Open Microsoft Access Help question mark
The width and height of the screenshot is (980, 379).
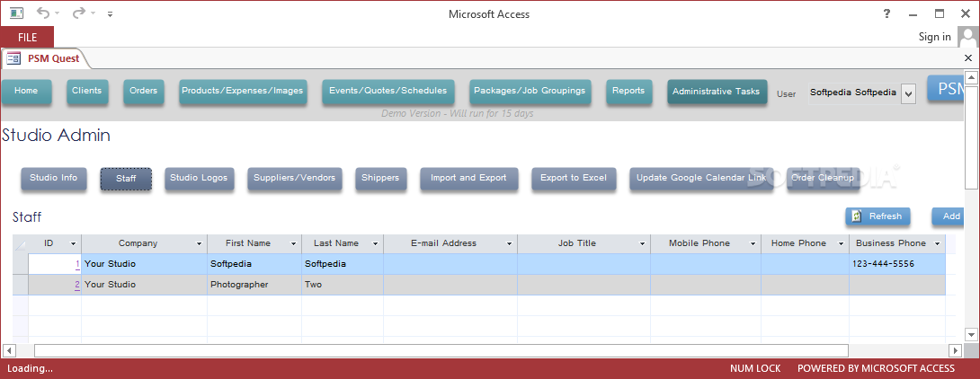click(886, 13)
